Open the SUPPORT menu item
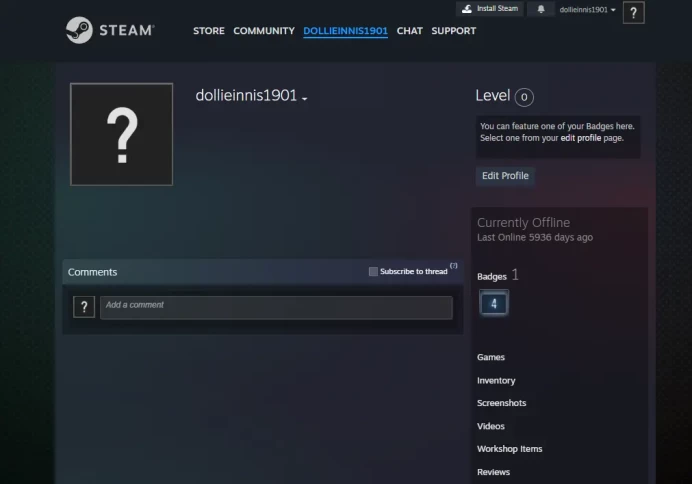The height and width of the screenshot is (484, 692). point(454,31)
